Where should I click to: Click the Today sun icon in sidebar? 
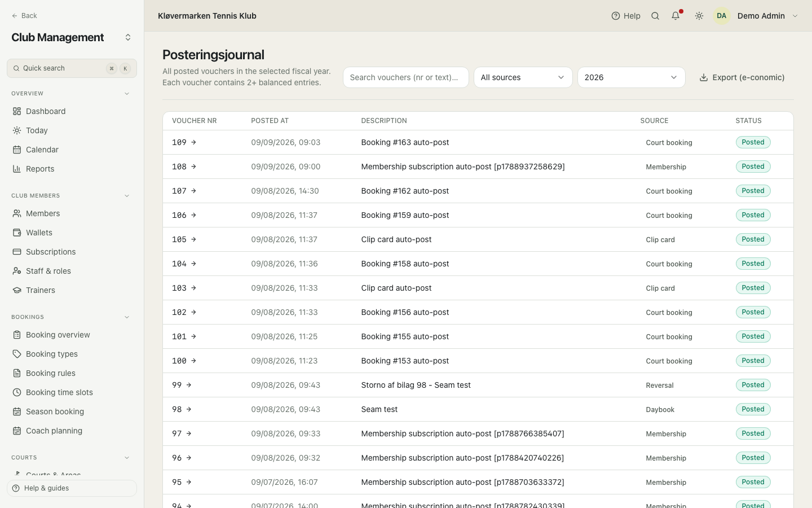pyautogui.click(x=17, y=130)
